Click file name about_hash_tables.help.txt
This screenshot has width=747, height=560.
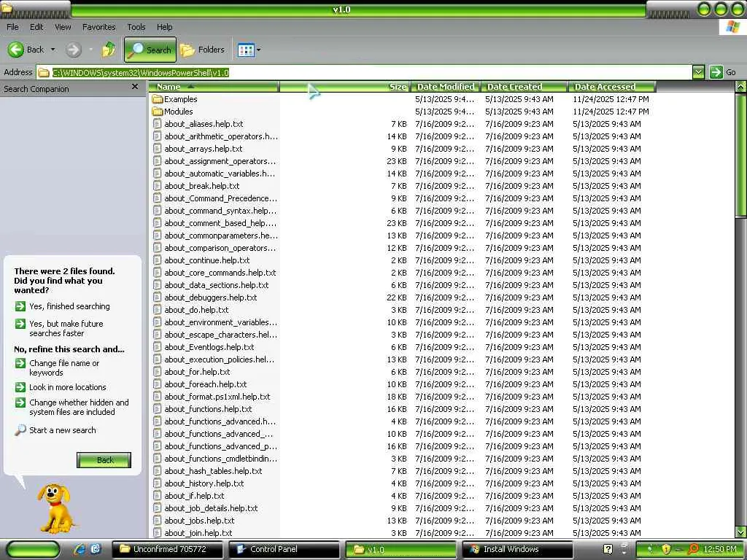pos(214,471)
